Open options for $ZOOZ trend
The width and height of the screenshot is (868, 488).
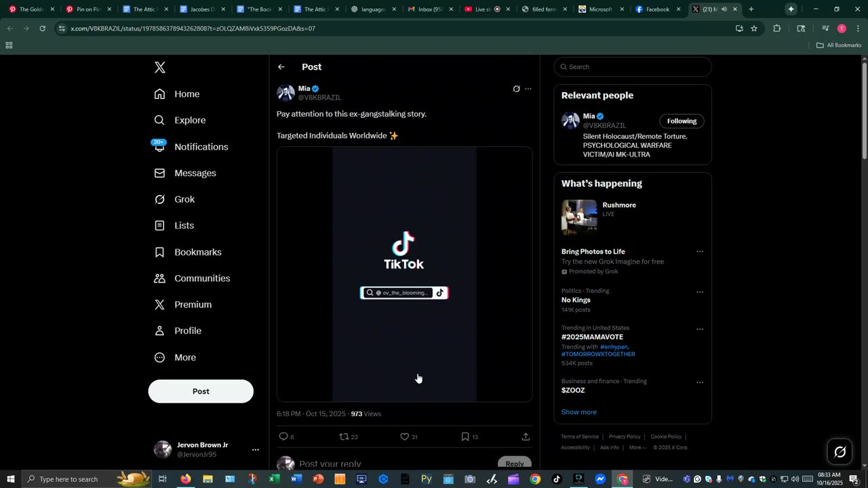click(x=700, y=382)
